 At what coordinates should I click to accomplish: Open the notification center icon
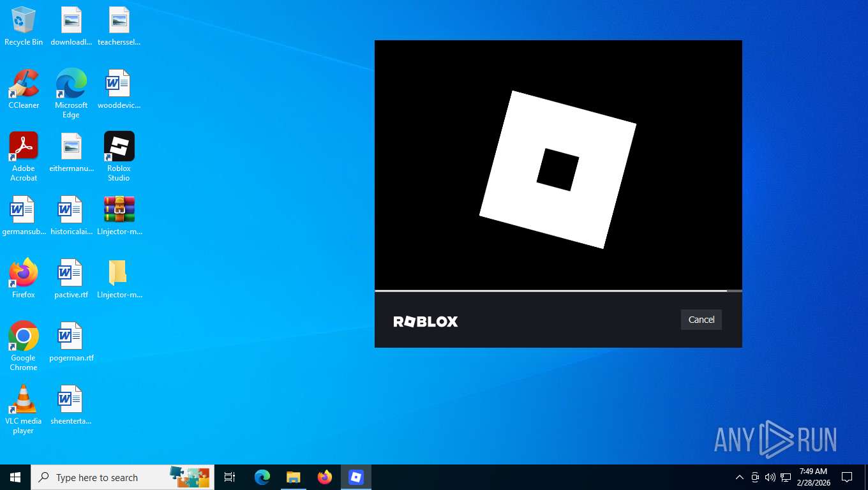tap(847, 477)
